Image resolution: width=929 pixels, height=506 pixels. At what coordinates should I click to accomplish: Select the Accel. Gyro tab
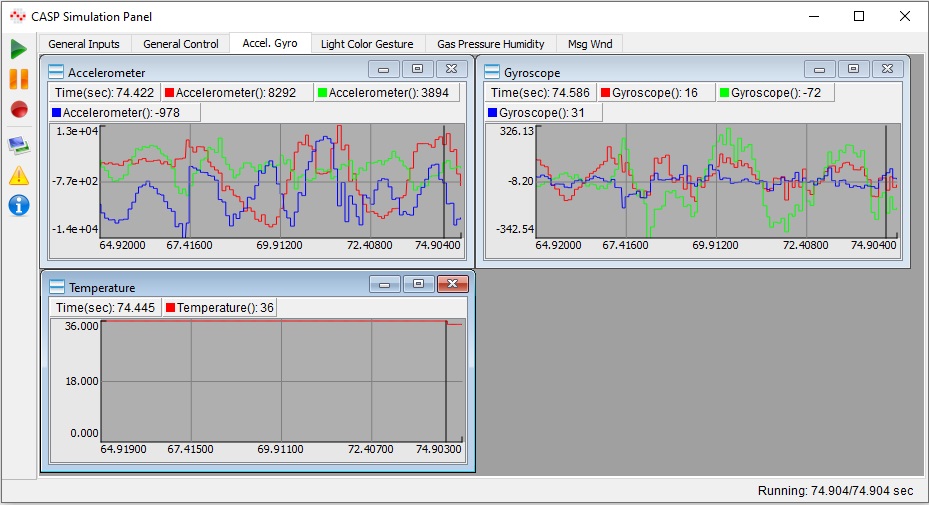point(270,43)
